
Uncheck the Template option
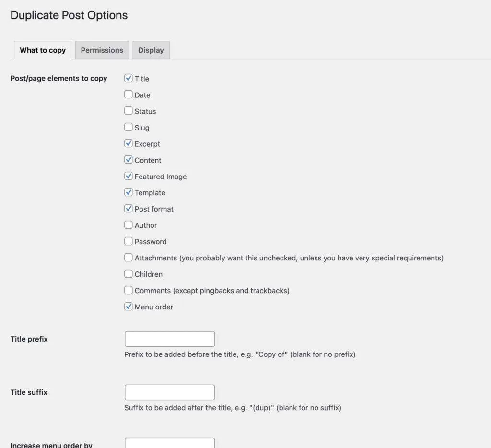click(129, 192)
